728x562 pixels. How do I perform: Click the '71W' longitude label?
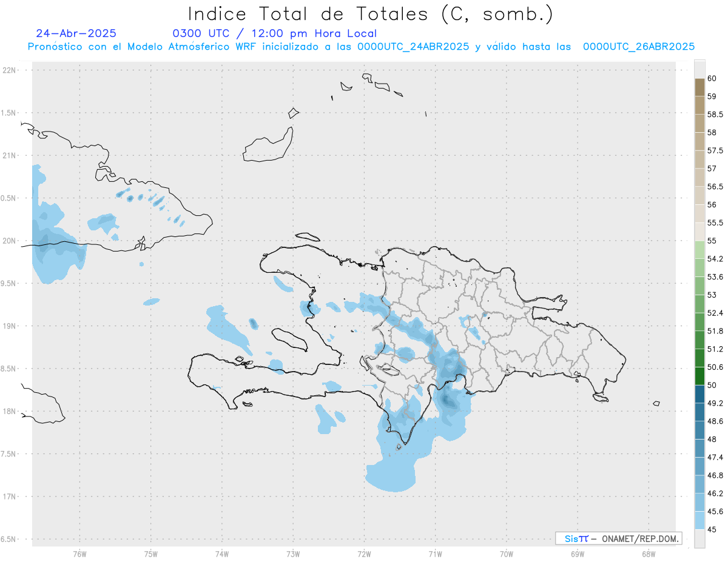tap(435, 554)
